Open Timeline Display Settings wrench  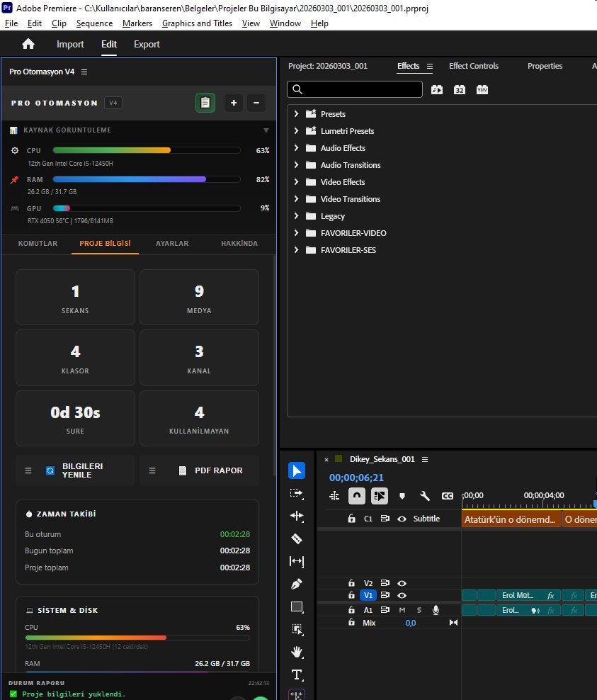[x=425, y=496]
